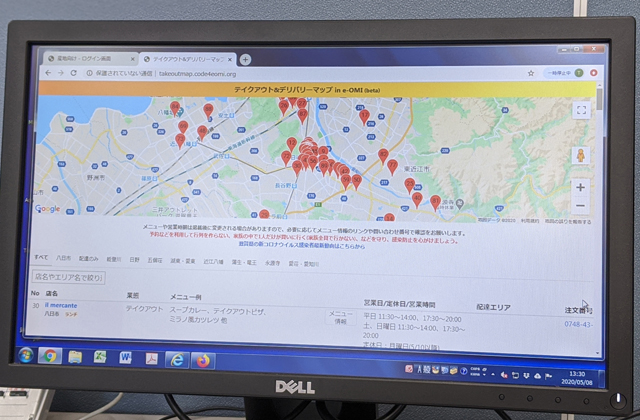Click the shop name or area search field
Screen dimensions: 640x420
point(67,276)
